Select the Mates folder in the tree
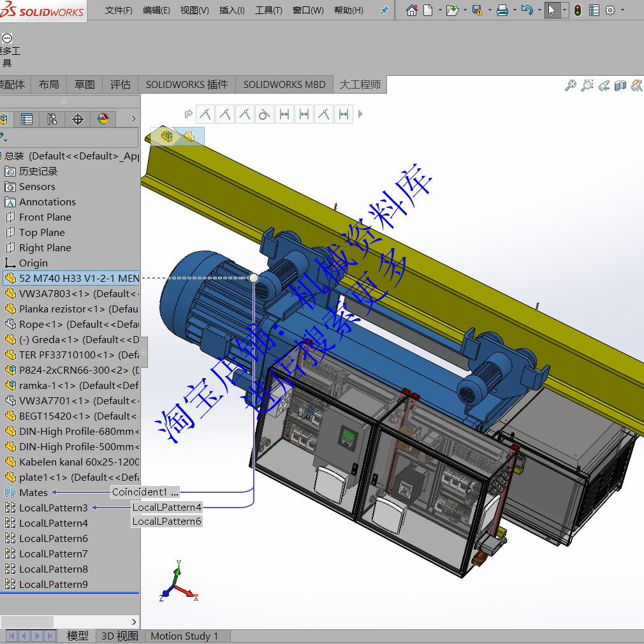 tap(33, 492)
